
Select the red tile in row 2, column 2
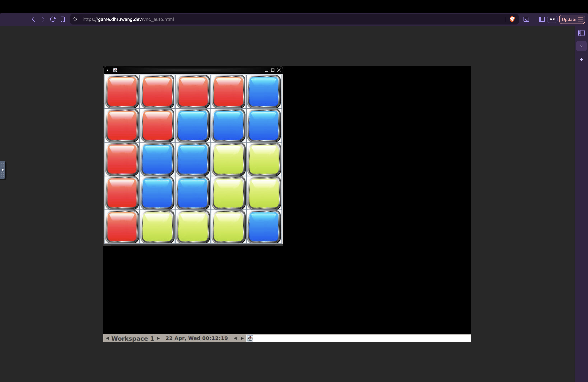tap(158, 125)
